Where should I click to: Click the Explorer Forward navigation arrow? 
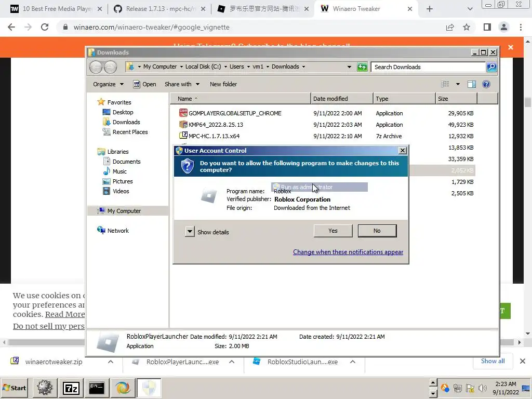point(110,67)
